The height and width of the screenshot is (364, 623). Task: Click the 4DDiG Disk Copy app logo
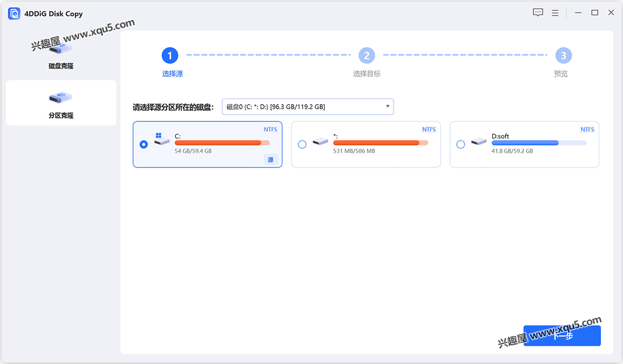(14, 13)
